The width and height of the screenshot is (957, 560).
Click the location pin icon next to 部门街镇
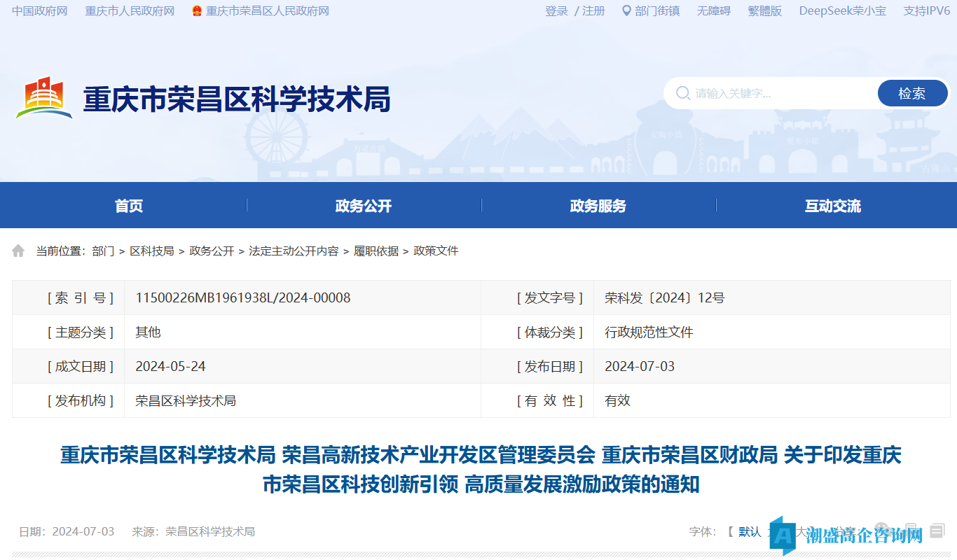626,10
